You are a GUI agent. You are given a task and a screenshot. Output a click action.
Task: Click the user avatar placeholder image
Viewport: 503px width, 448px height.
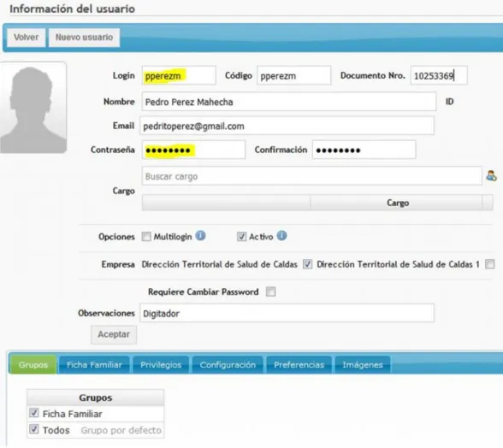(33, 108)
